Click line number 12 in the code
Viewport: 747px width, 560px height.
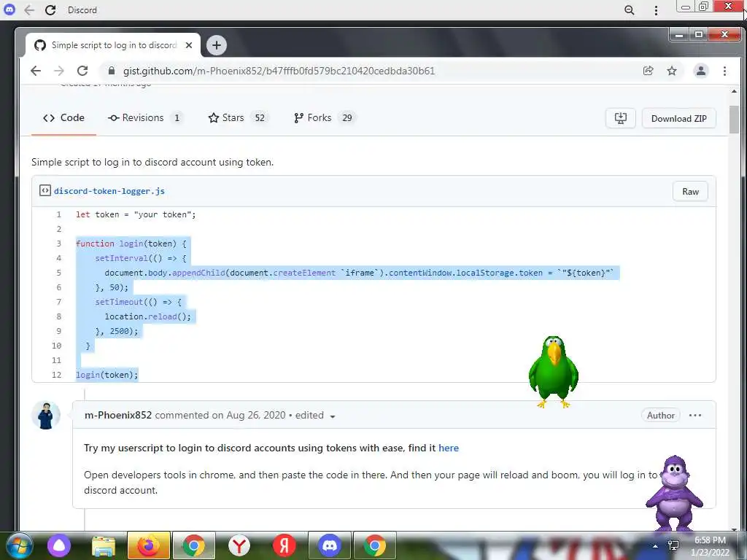(57, 375)
